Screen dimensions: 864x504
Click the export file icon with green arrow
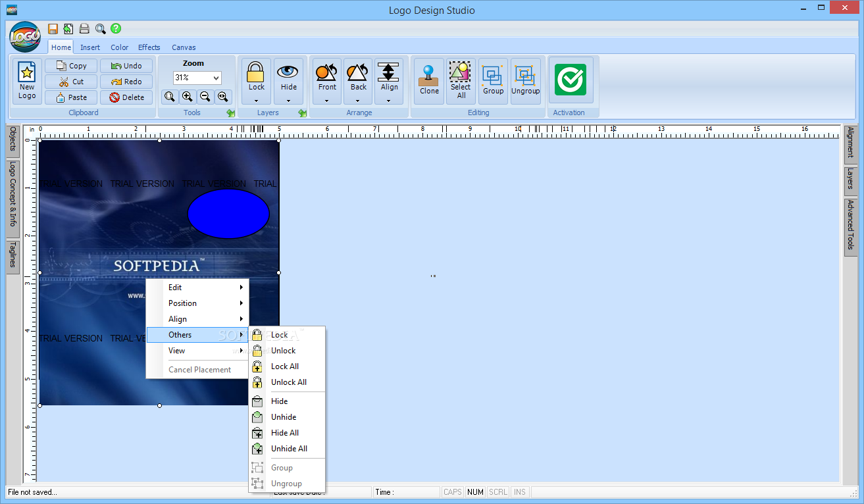coord(68,28)
